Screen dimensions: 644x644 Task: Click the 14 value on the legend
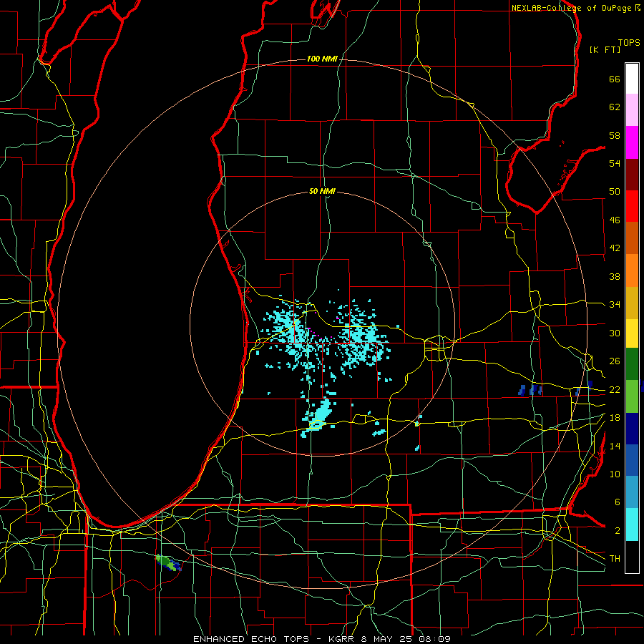pos(615,446)
